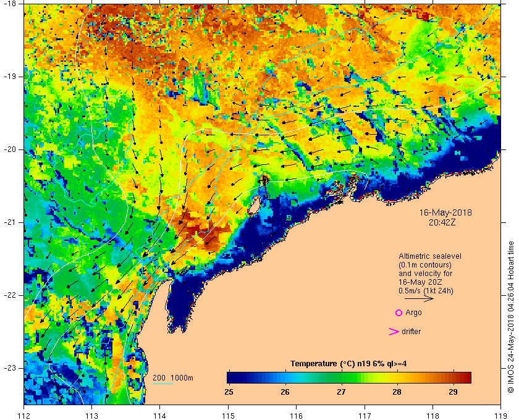
Task: Click the longitude label 118
Action: [432, 416]
